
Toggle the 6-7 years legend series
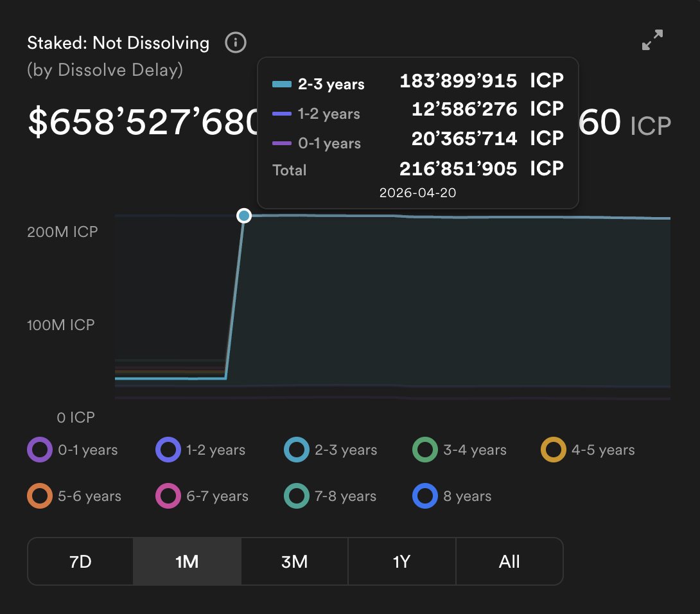[x=202, y=496]
